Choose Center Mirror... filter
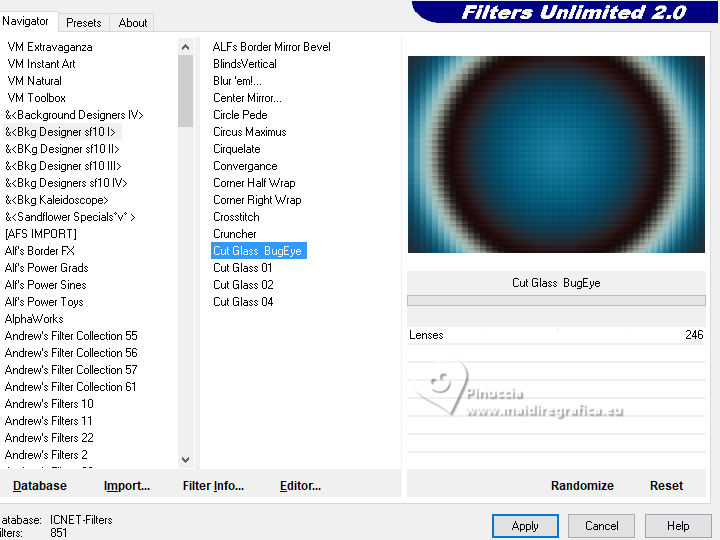Screen dimensions: 720x540 coord(247,98)
